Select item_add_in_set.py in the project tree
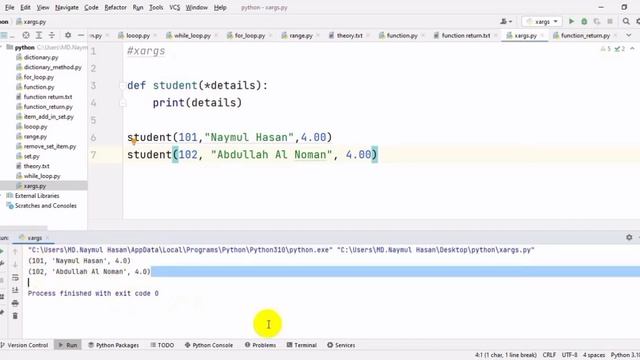640x360 pixels. coord(49,117)
